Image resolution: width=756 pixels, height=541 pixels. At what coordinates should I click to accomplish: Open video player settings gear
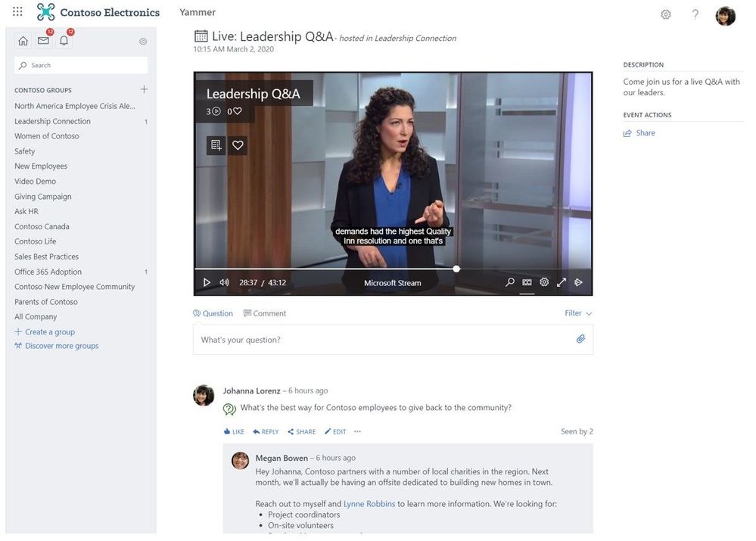[544, 282]
